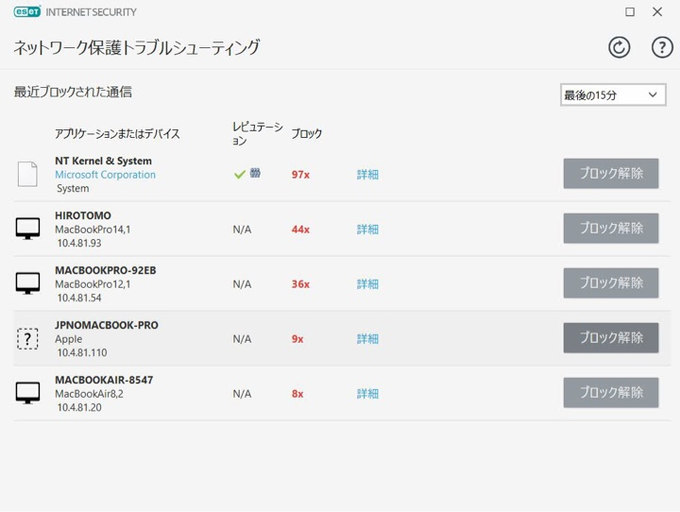Maximize the ESET window
This screenshot has width=680, height=512.
630,12
